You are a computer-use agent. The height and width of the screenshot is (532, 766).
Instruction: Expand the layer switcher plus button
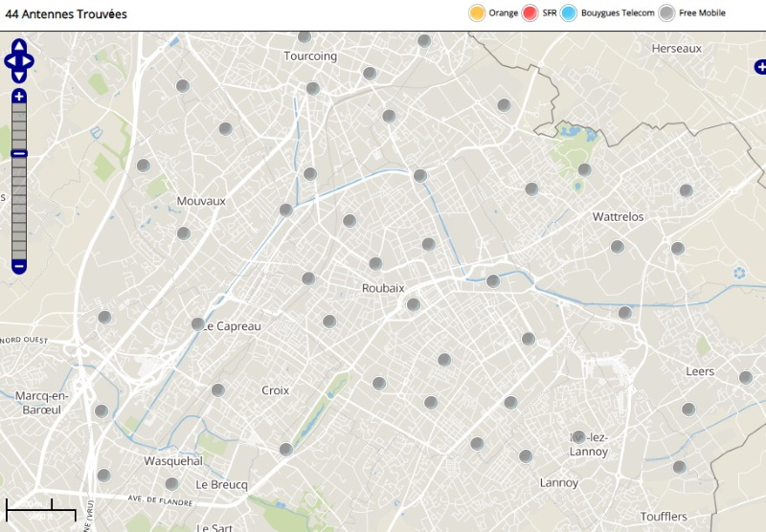click(760, 67)
